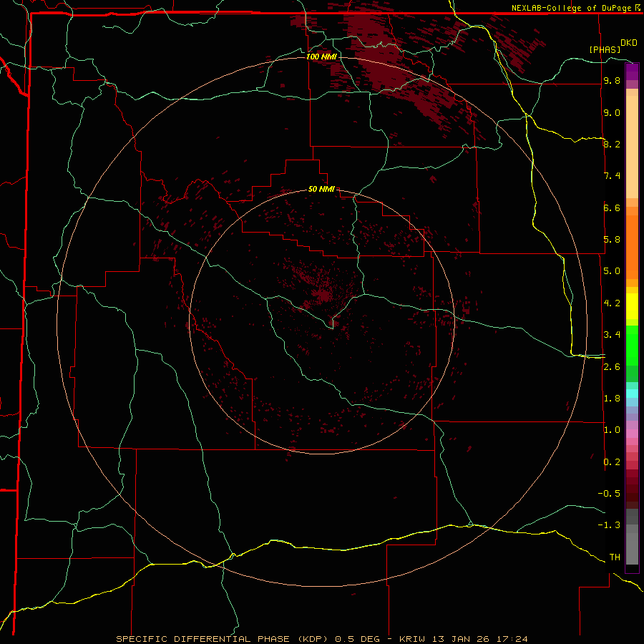
Task: Click the SPECIFIC DIFFERENTIAL PHASE (KDP) title text
Action: click(222, 639)
